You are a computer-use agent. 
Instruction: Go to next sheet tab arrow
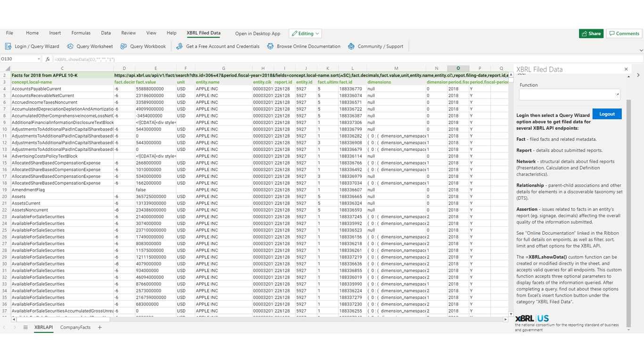[x=15, y=327]
